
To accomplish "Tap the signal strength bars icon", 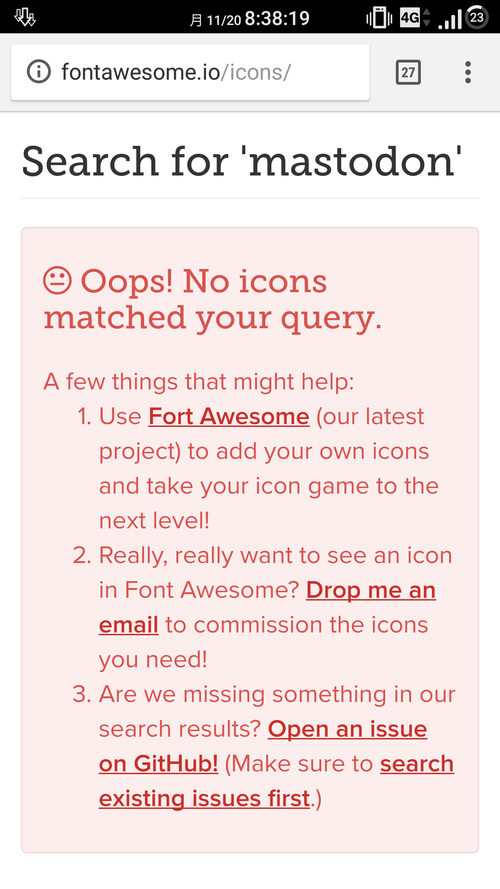I will (x=450, y=19).
